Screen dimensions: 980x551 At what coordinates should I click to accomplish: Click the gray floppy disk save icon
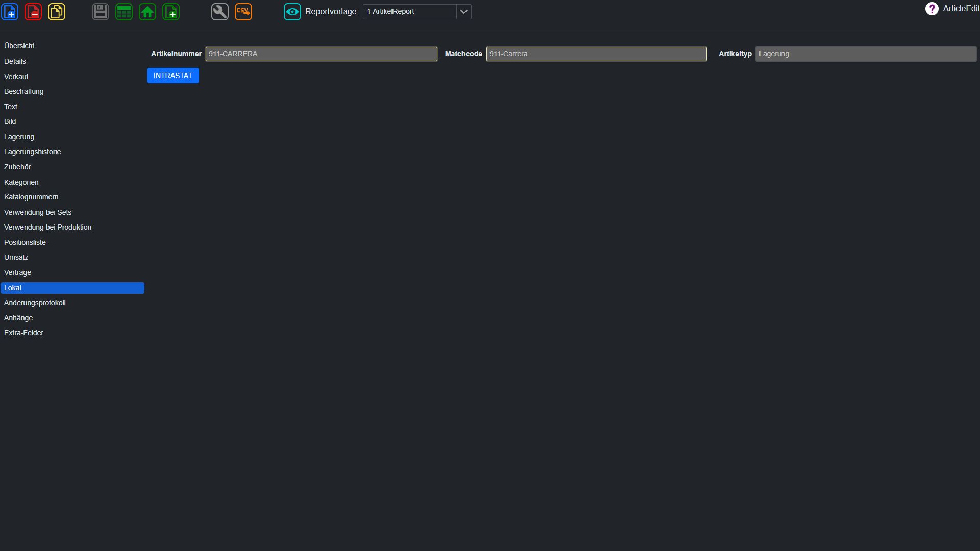pyautogui.click(x=101, y=12)
